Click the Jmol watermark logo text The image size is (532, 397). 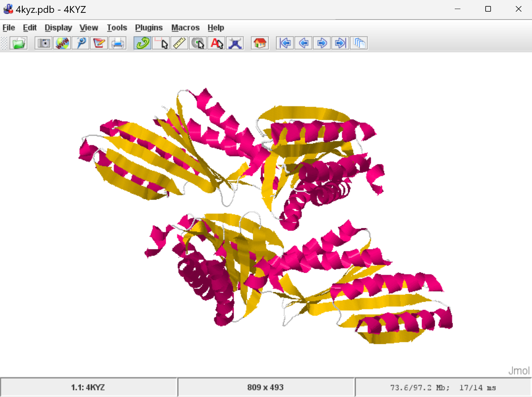click(x=519, y=371)
